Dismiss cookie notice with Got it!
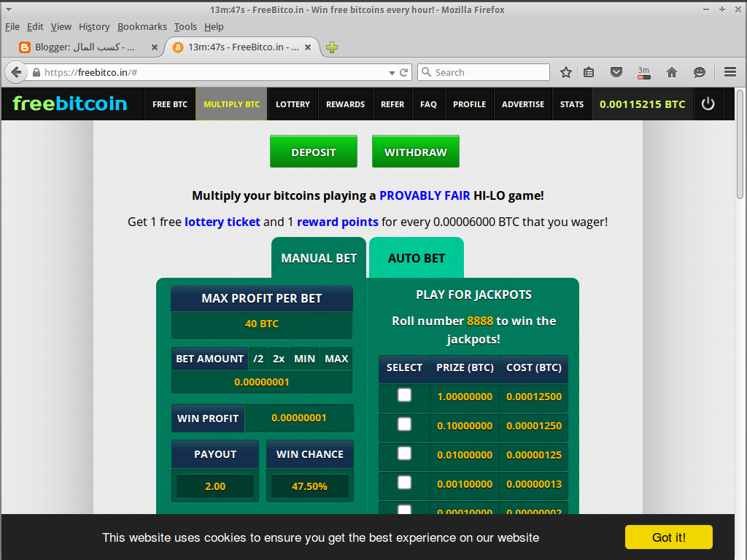747x560 pixels. click(668, 537)
